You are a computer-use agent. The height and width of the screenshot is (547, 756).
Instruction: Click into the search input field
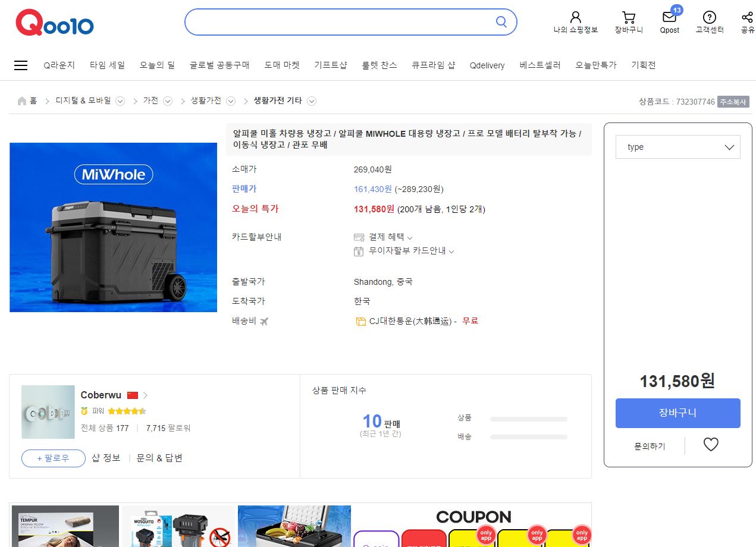(340, 22)
